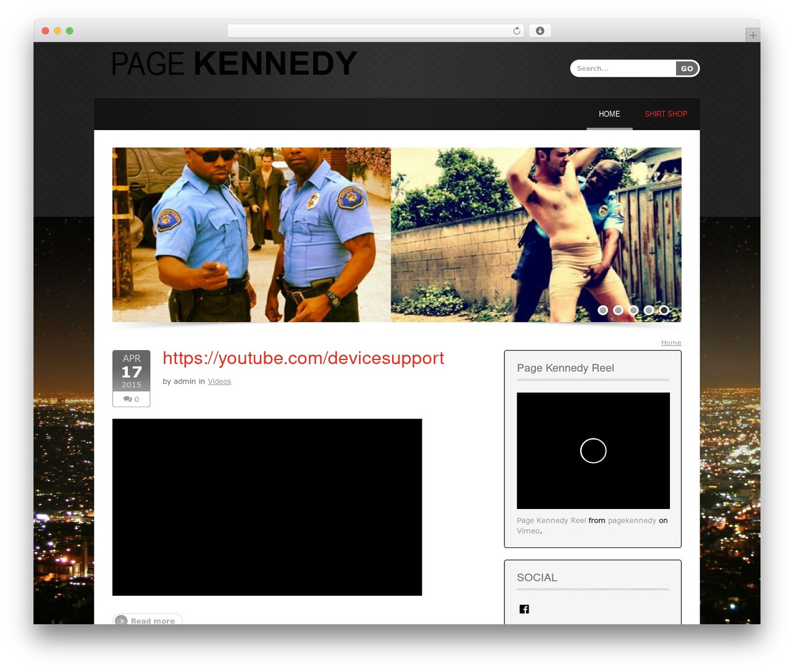Click the browser download icon
Image resolution: width=794 pixels, height=672 pixels.
tap(540, 31)
